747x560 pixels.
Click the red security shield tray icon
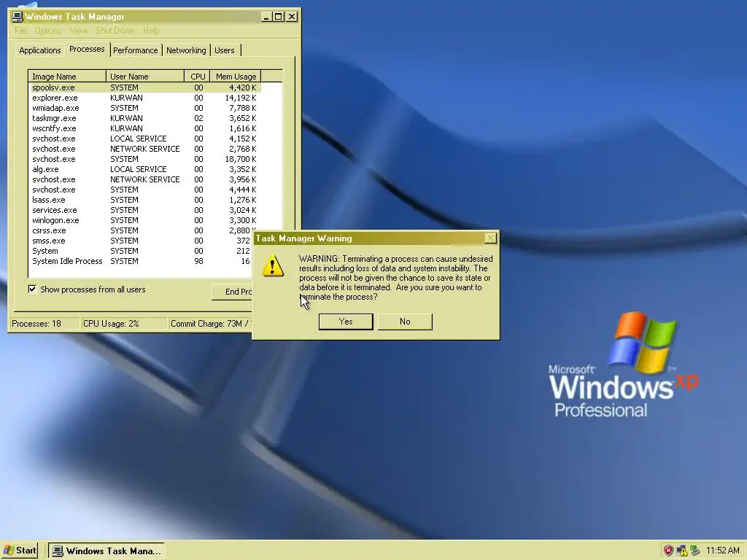[668, 551]
